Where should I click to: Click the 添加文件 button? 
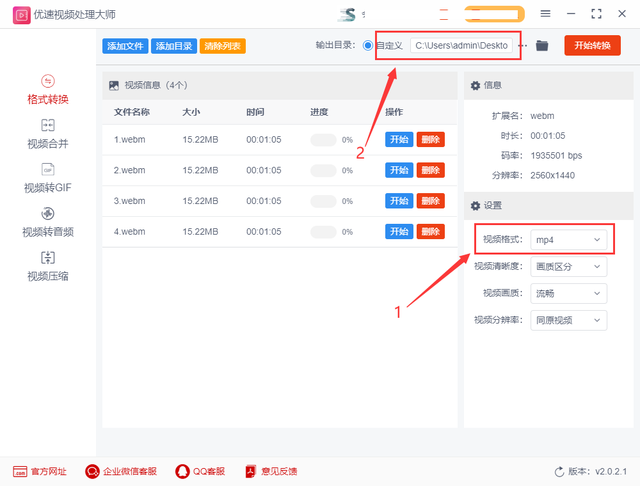click(x=125, y=46)
